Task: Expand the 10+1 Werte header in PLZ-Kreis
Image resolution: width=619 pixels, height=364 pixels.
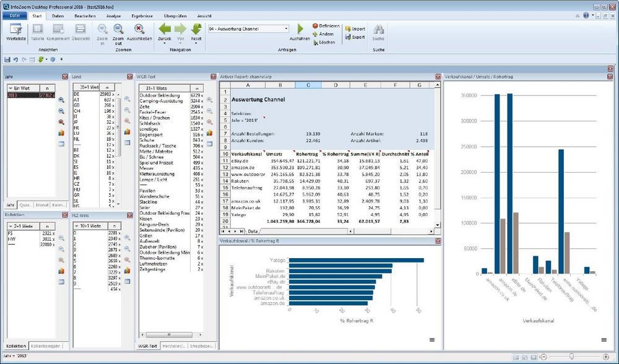Action: click(77, 226)
